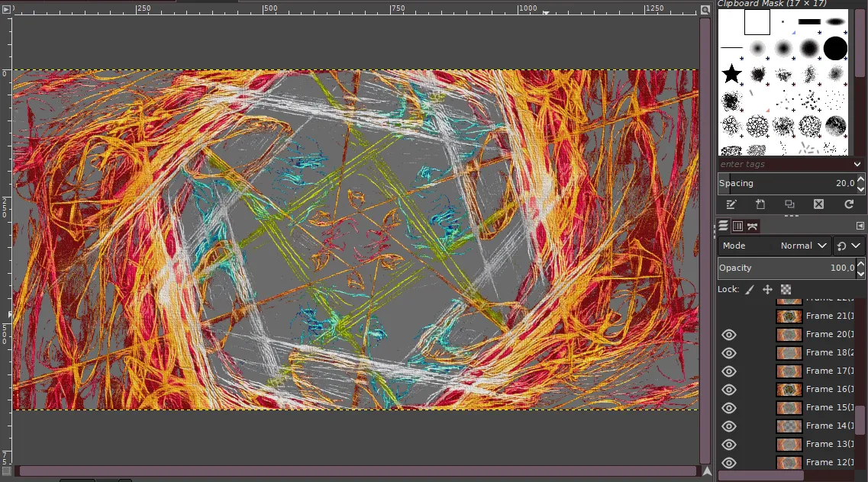Viewport: 868px width, 482px height.
Task: Click the canvas vertical scrollbar
Action: 705,240
